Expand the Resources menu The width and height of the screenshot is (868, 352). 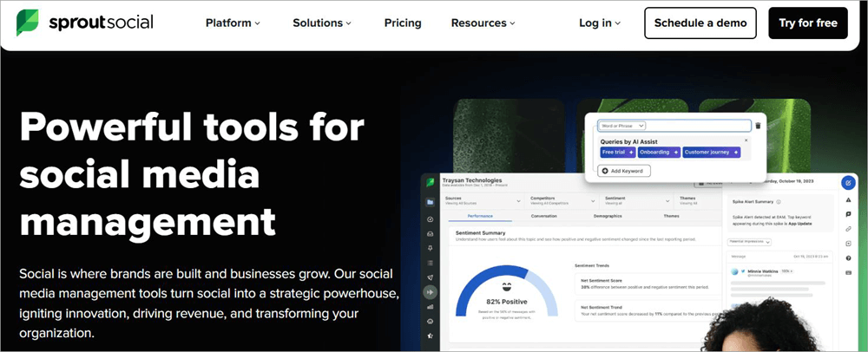pyautogui.click(x=483, y=23)
